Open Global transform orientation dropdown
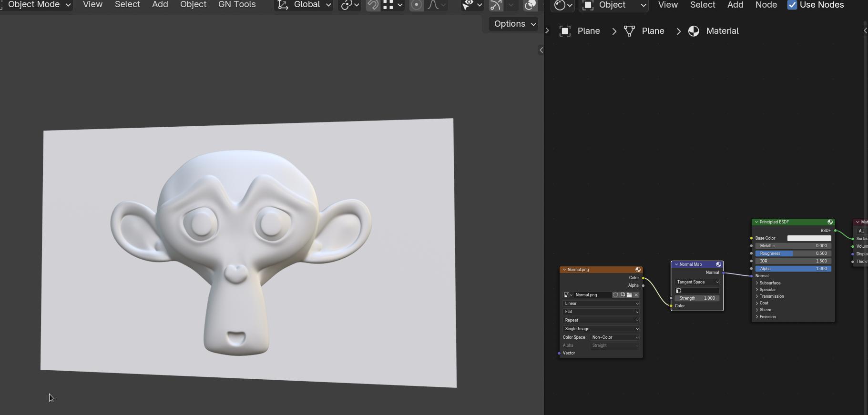 click(304, 5)
